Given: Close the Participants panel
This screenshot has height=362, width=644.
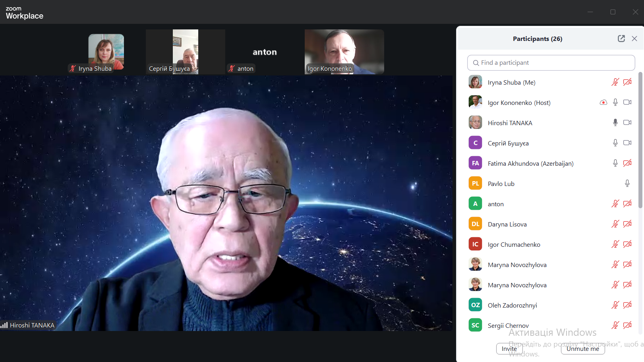Looking at the screenshot, I should 634,39.
